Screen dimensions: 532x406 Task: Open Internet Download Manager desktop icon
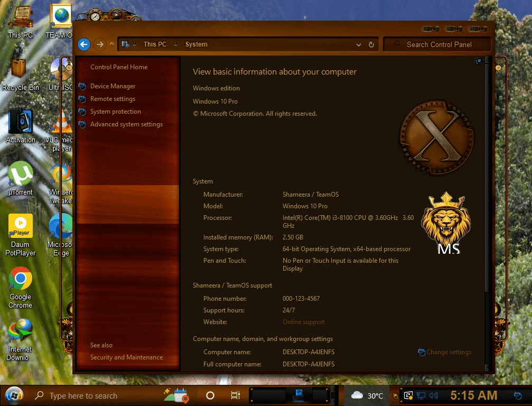coord(20,340)
